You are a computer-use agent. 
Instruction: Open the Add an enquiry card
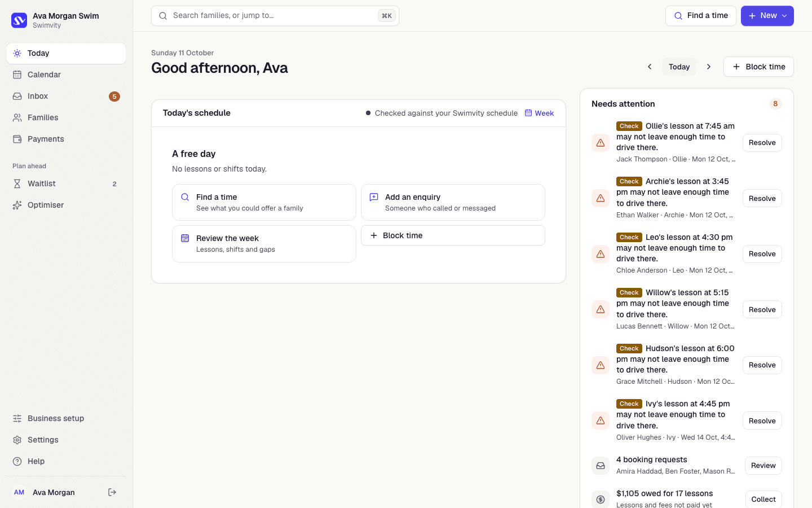[x=453, y=203]
